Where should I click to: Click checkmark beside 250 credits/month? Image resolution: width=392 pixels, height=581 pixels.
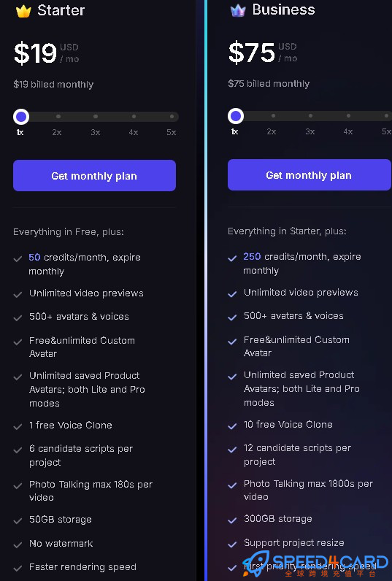(232, 258)
